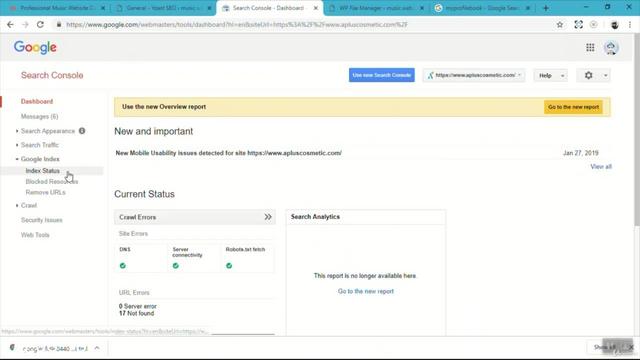640x360 pixels.
Task: Click the page vertical scrollbar
Action: coord(637,131)
